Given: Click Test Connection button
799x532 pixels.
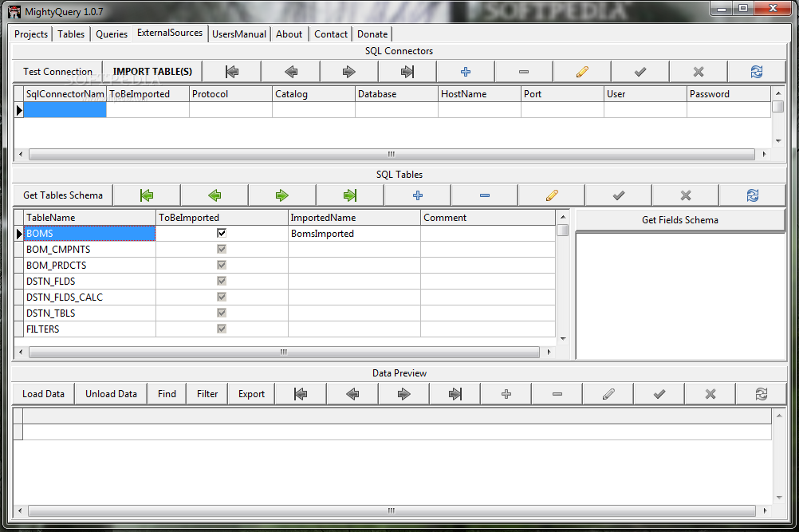Looking at the screenshot, I should pos(57,72).
